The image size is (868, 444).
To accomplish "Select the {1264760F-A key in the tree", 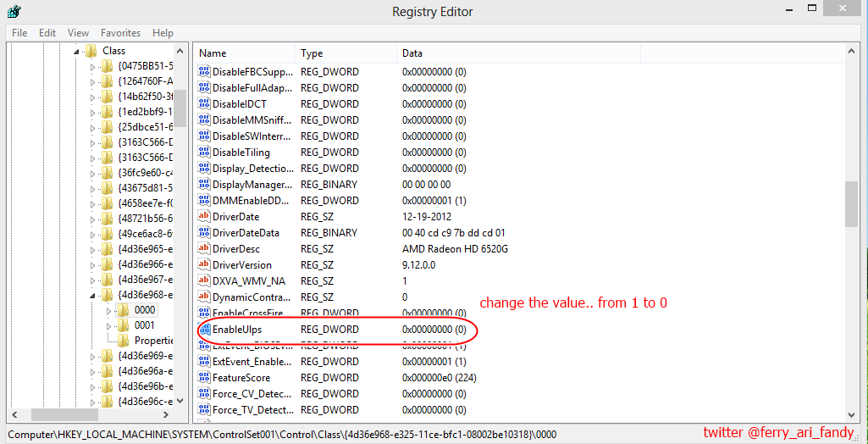I will pyautogui.click(x=145, y=81).
